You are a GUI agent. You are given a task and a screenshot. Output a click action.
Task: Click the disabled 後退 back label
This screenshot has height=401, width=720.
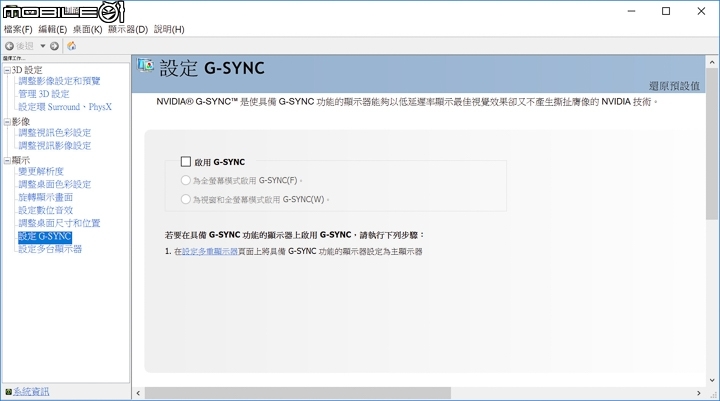(x=25, y=46)
